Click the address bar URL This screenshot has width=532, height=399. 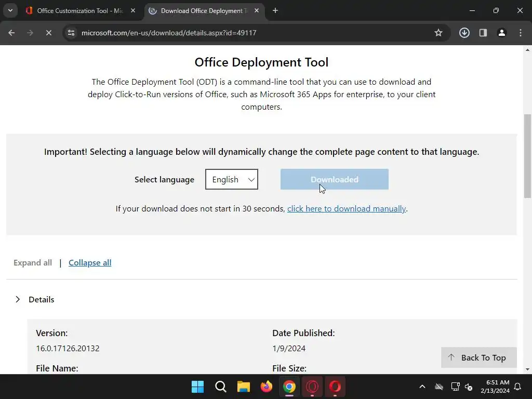169,33
